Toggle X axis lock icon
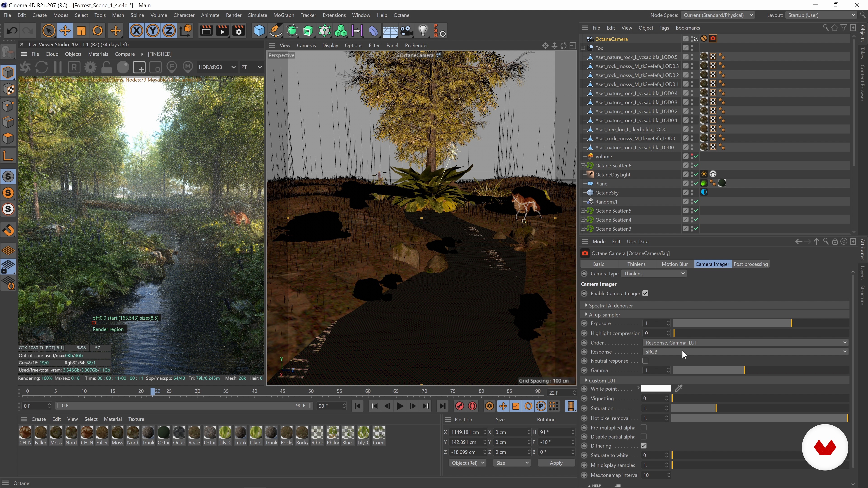 click(136, 31)
